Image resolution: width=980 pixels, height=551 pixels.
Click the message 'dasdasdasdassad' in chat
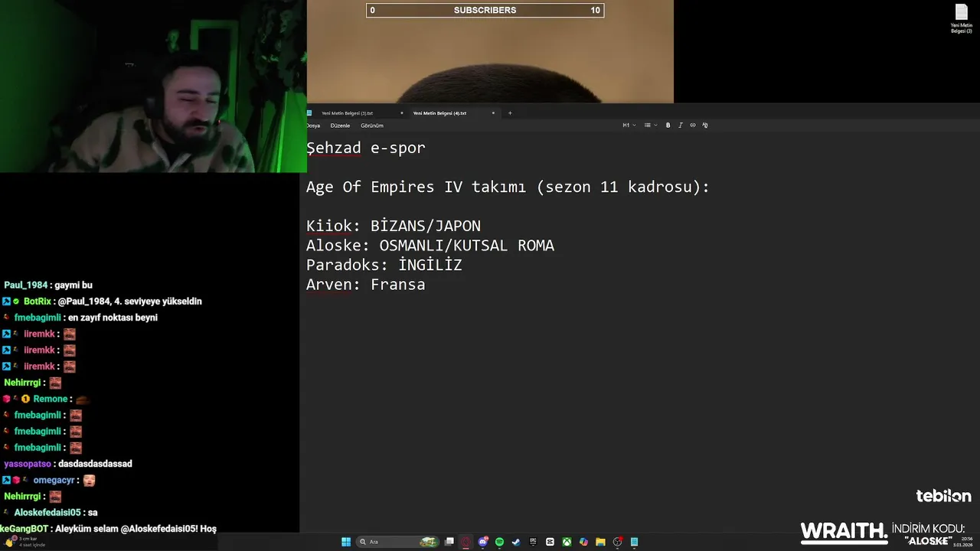click(x=95, y=464)
